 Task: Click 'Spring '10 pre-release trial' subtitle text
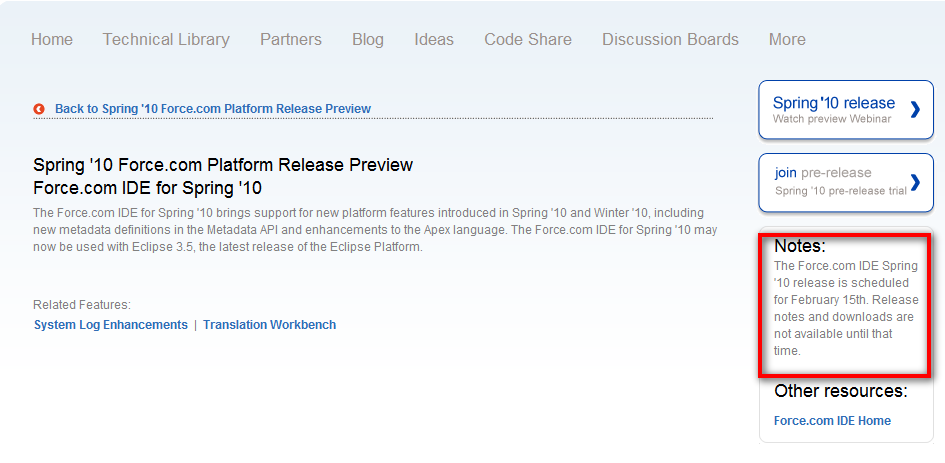pos(841,192)
